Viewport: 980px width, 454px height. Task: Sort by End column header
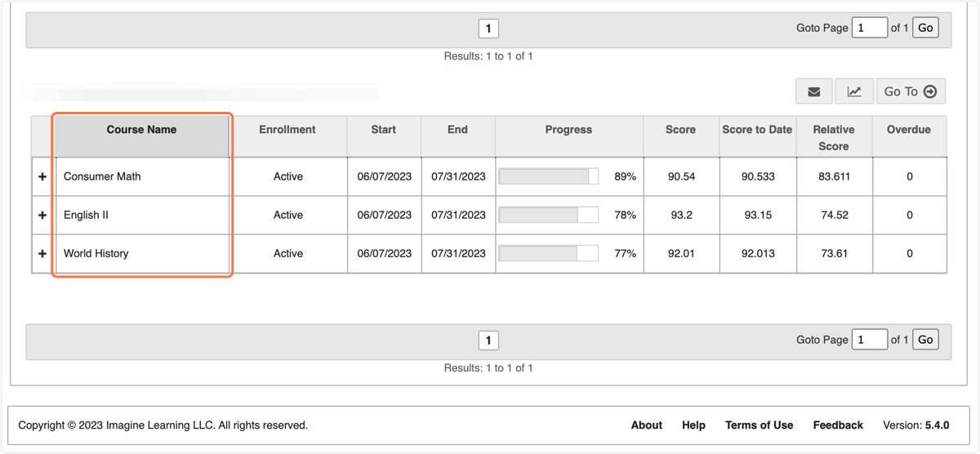[458, 136]
